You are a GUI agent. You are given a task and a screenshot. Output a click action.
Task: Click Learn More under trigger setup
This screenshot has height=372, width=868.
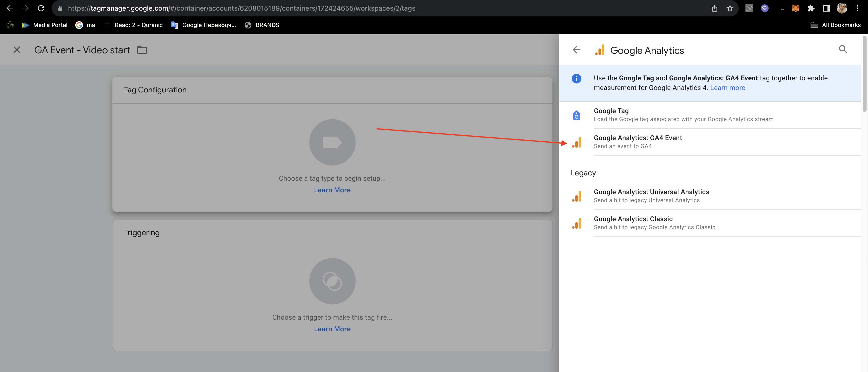[x=332, y=329]
